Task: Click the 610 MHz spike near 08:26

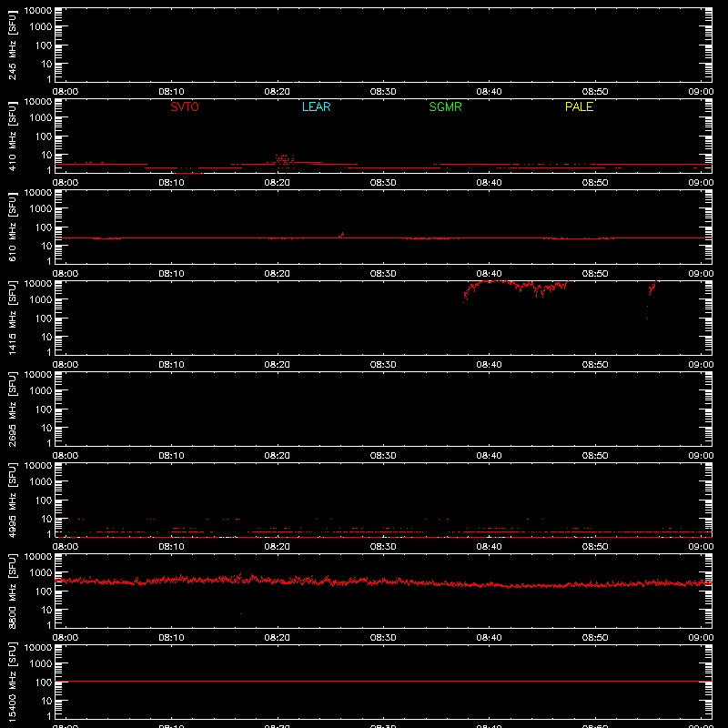Action: pos(342,235)
